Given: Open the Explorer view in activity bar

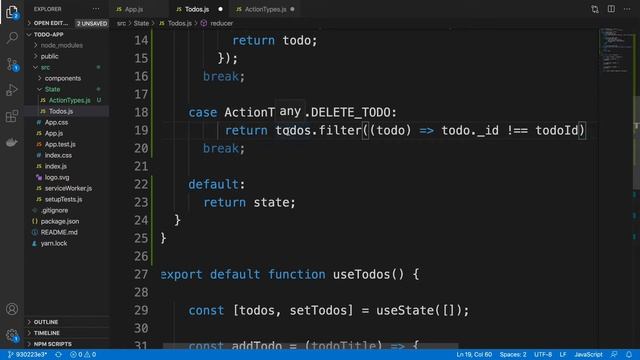Looking at the screenshot, I should pos(12,12).
